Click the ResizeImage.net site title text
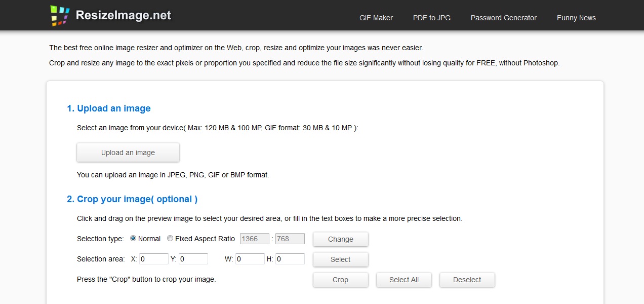This screenshot has height=304, width=644. coord(124,16)
